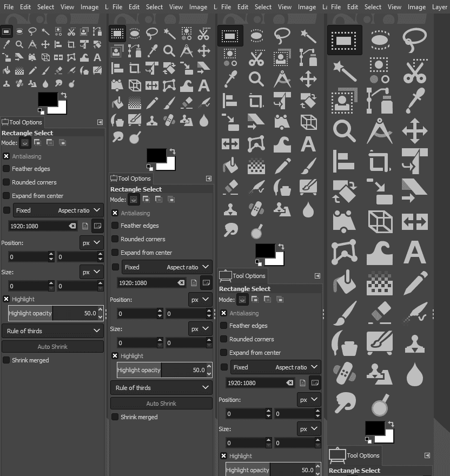Image resolution: width=450 pixels, height=476 pixels.
Task: Enable Expand from center in second toolbox
Action: pos(115,253)
